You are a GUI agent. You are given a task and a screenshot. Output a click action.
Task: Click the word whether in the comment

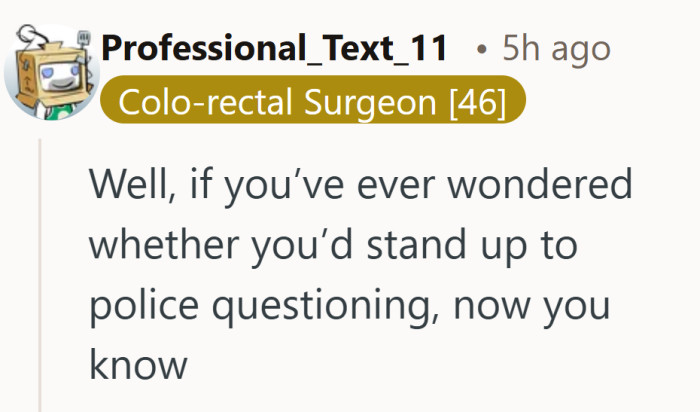click(x=161, y=245)
